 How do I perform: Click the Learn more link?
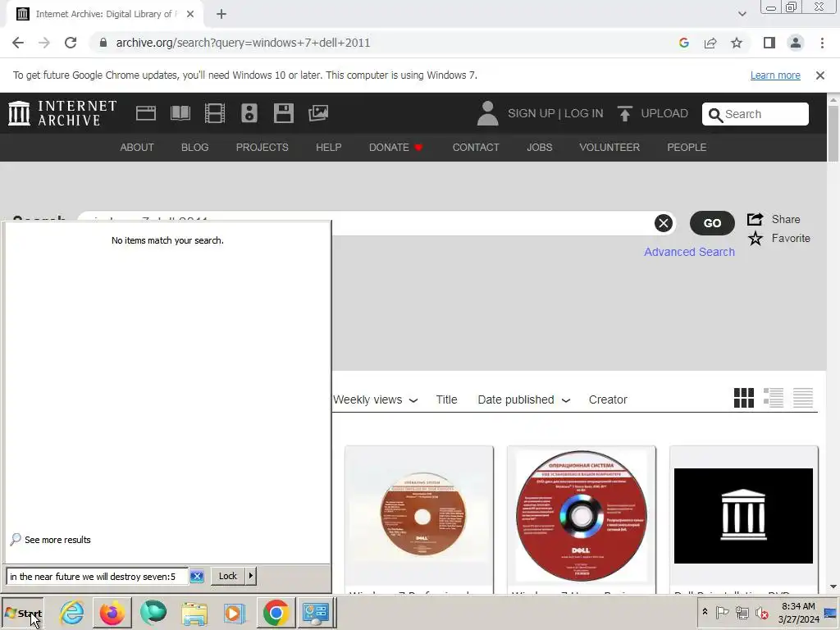pyautogui.click(x=775, y=75)
